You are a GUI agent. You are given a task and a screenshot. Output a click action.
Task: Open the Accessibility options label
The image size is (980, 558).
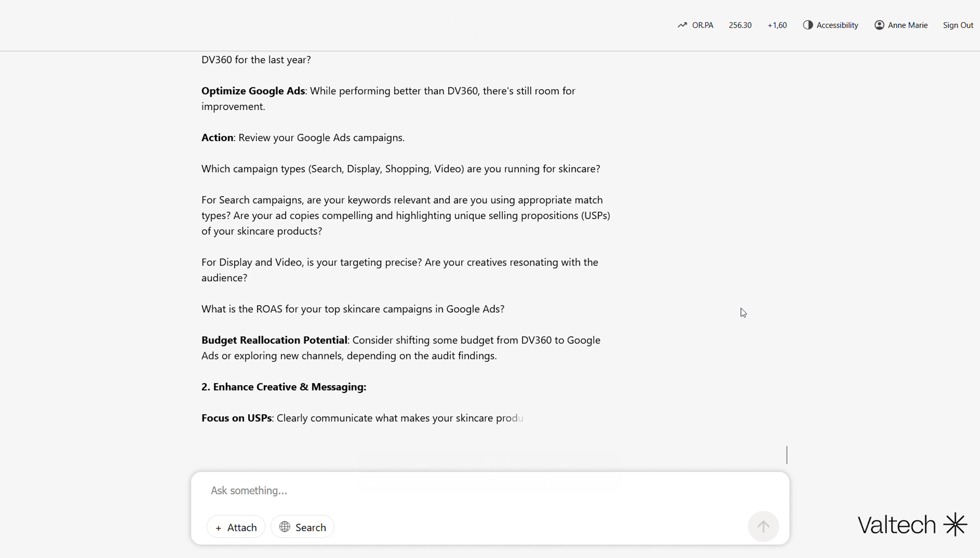click(837, 25)
